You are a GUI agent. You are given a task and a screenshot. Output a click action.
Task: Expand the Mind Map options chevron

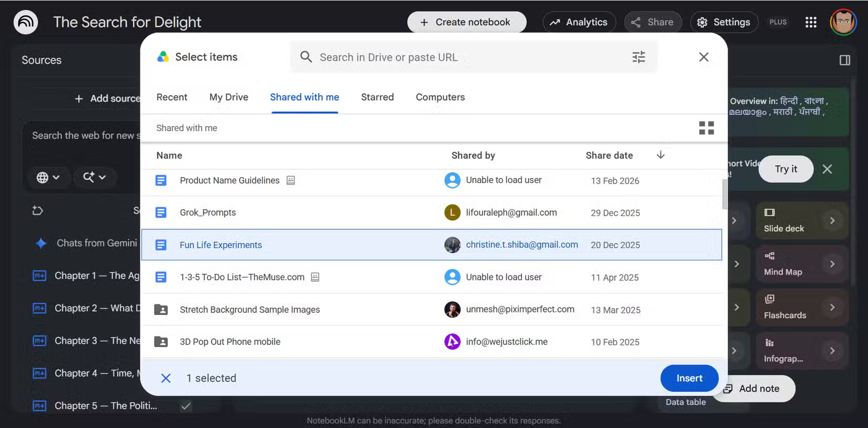click(x=832, y=264)
